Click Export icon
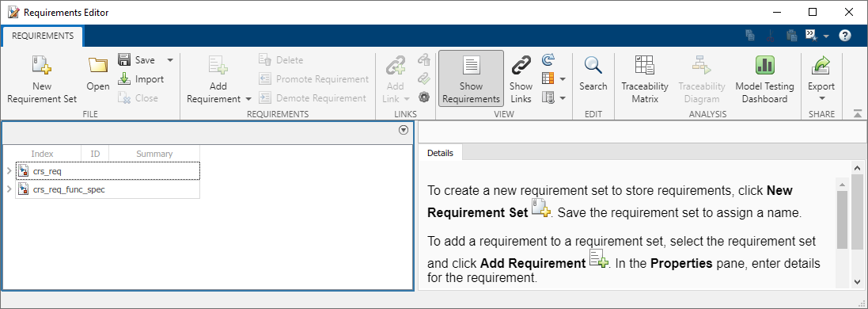The height and width of the screenshot is (309, 868). pyautogui.click(x=821, y=66)
